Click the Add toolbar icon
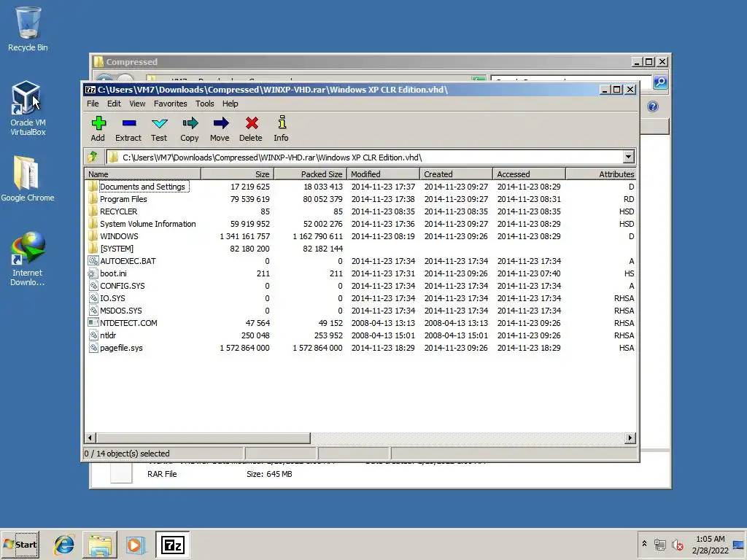The height and width of the screenshot is (560, 747). point(98,123)
